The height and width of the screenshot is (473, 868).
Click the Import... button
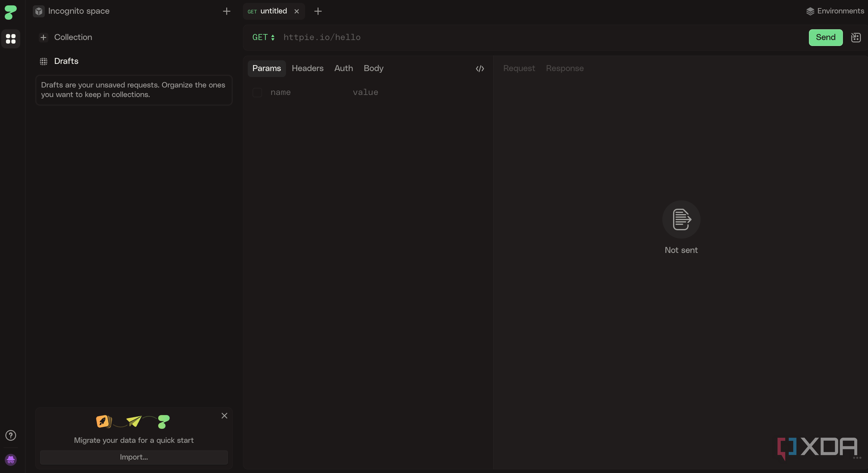click(x=134, y=457)
